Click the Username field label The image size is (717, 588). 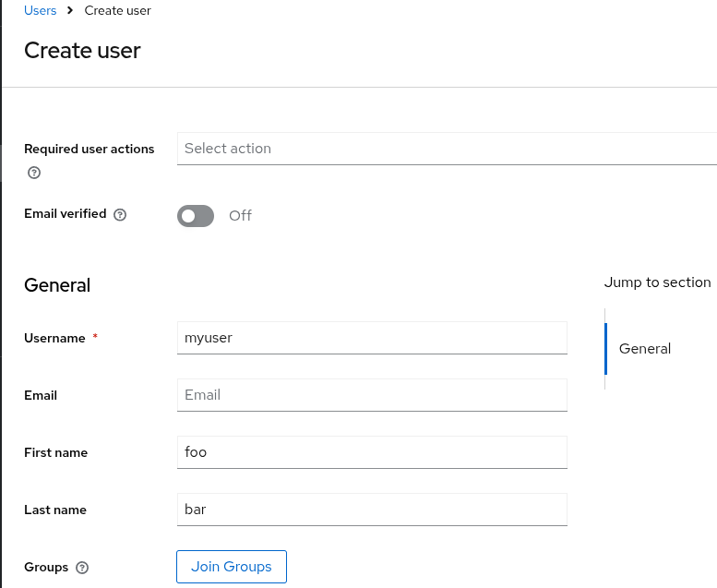click(54, 339)
